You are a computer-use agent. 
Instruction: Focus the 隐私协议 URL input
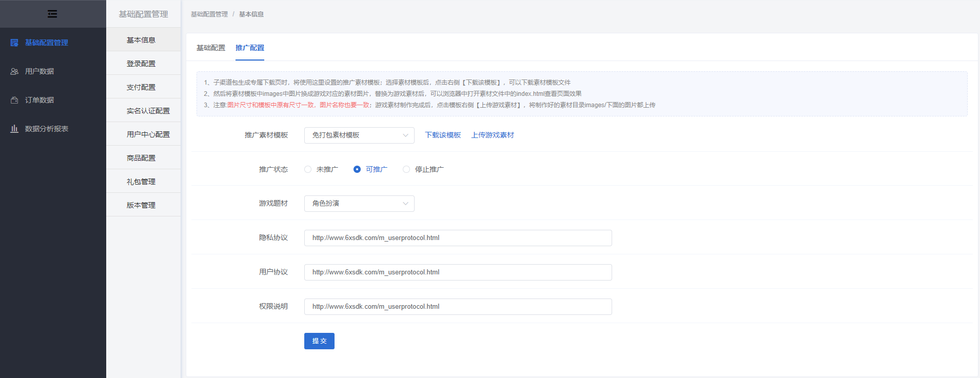coord(458,238)
